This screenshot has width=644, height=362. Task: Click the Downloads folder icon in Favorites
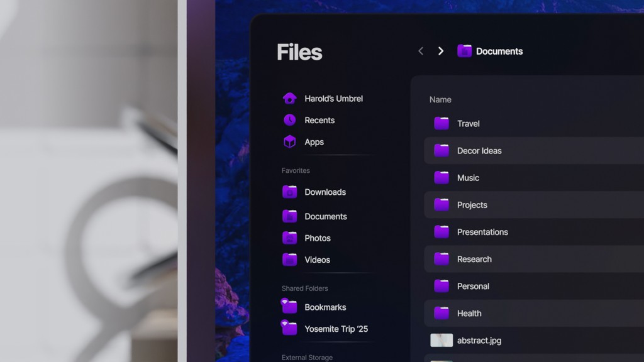tap(289, 192)
